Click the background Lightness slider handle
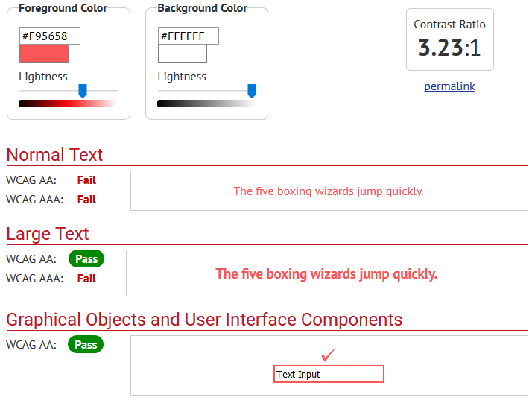This screenshot has height=400, width=532. (252, 91)
